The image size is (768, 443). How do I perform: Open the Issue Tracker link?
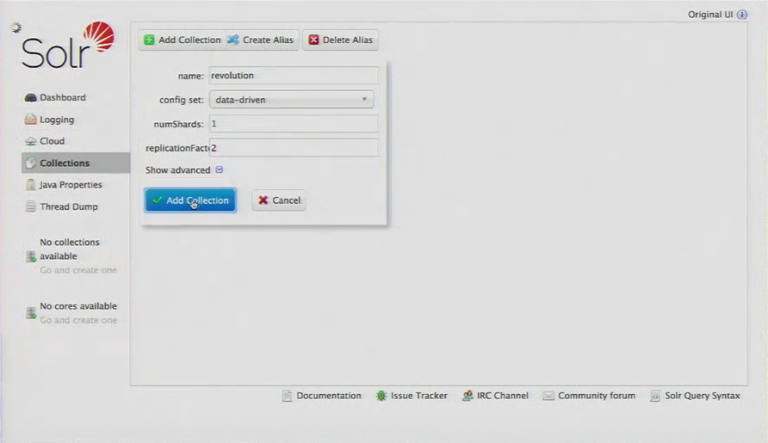[x=411, y=396]
